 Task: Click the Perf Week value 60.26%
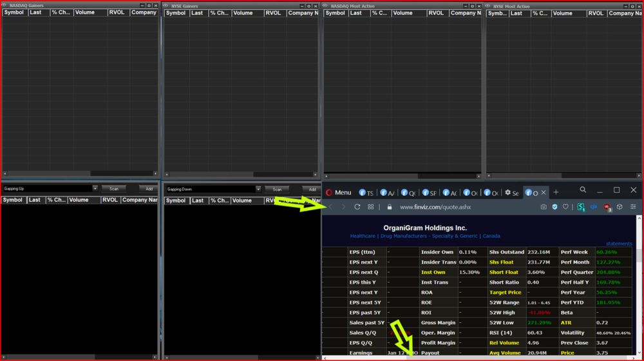click(607, 252)
